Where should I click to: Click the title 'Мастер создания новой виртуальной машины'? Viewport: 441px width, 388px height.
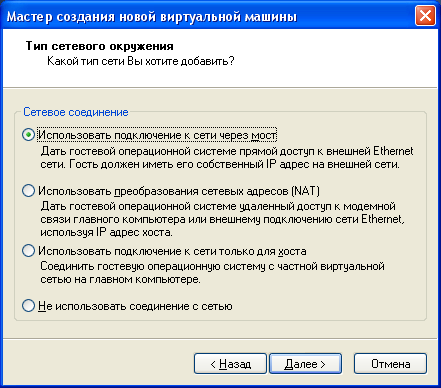click(x=152, y=16)
